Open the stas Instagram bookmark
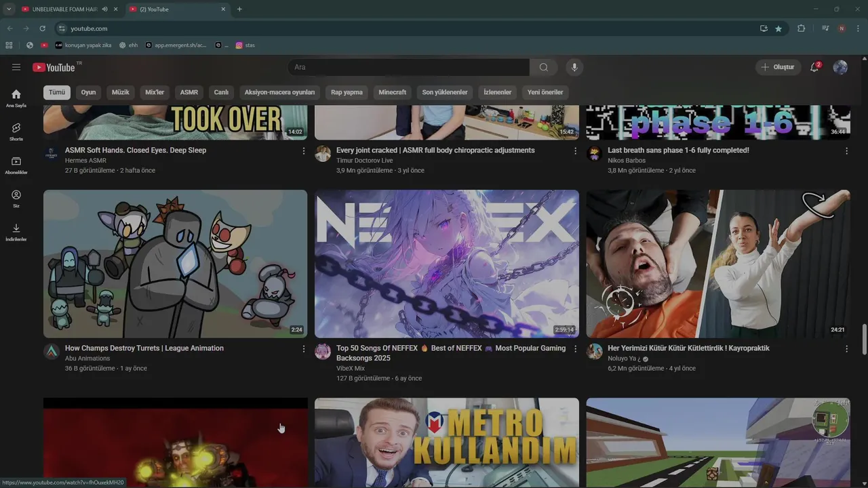 (245, 45)
